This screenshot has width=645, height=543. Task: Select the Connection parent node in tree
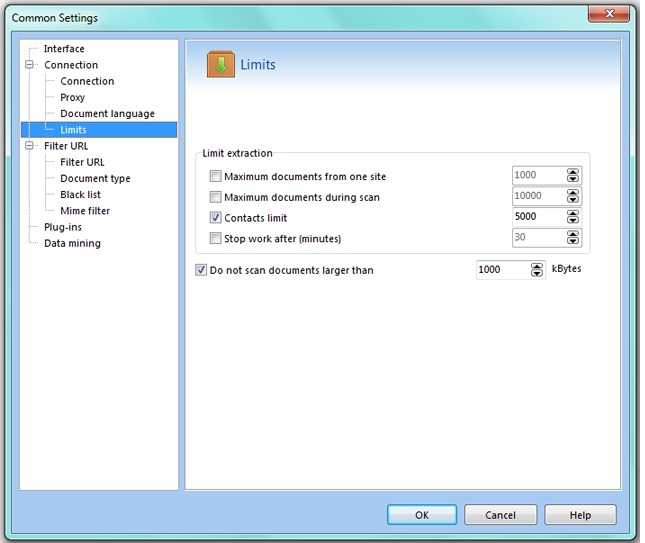tap(71, 65)
